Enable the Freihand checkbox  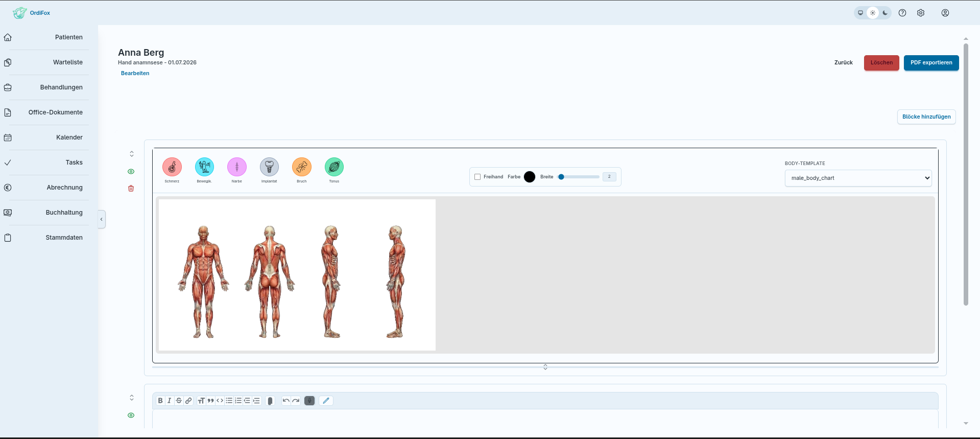pyautogui.click(x=477, y=177)
